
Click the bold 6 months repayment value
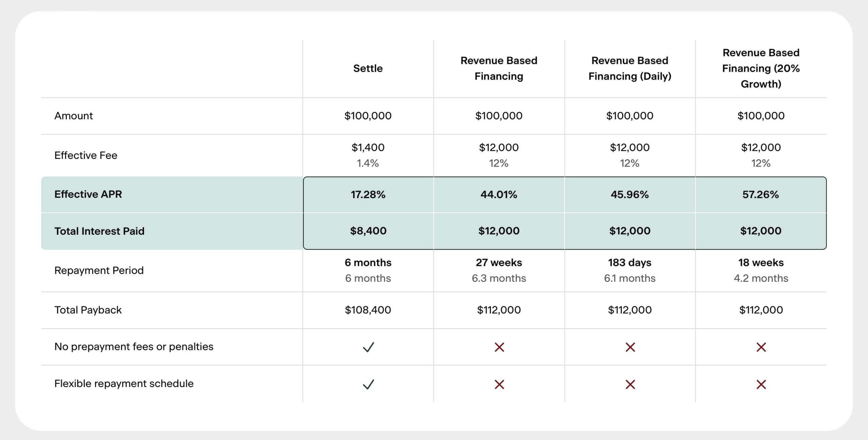[x=368, y=263]
